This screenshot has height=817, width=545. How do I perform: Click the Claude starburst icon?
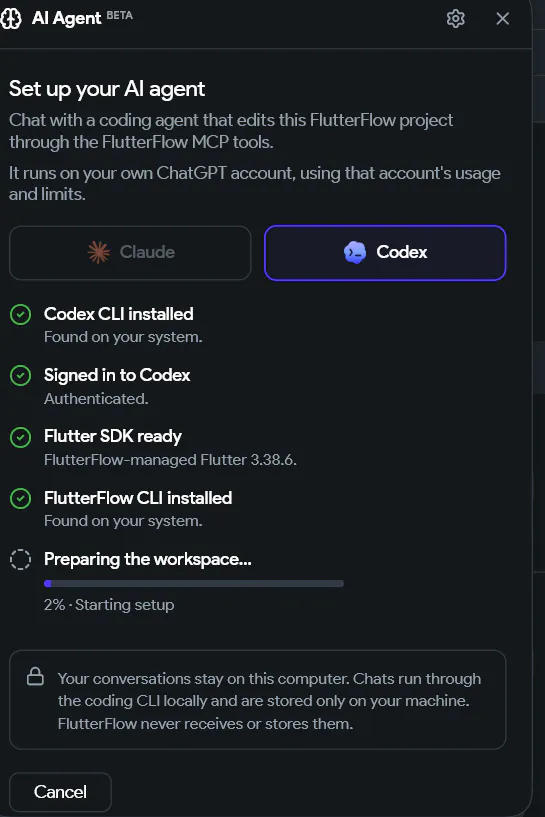click(98, 253)
